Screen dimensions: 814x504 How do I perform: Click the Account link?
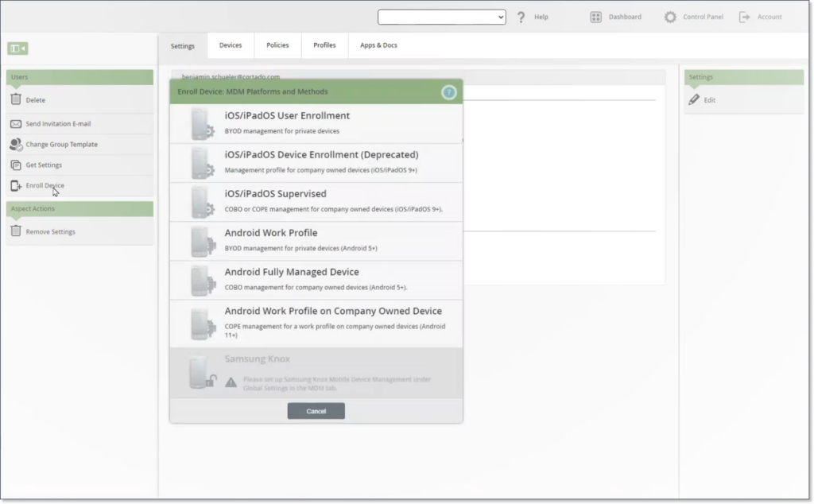point(769,17)
